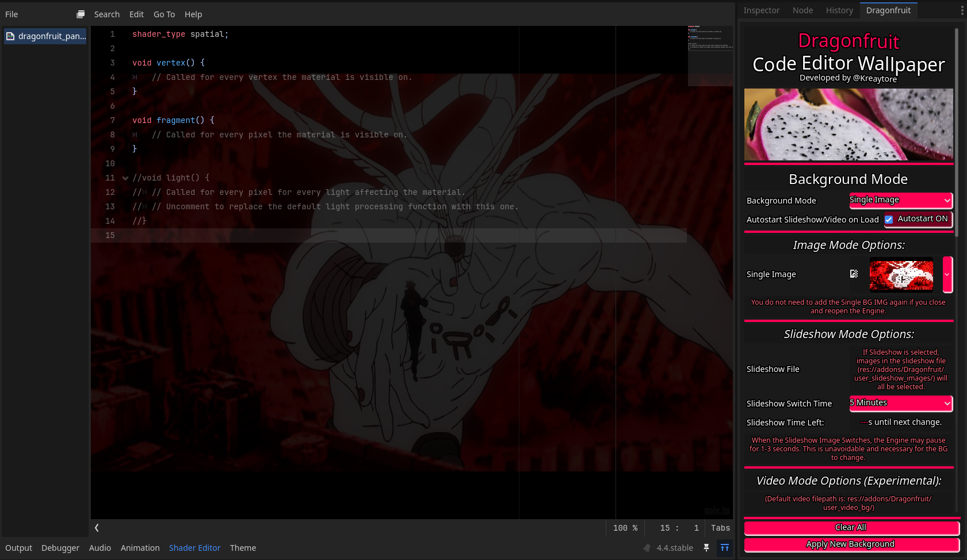Open the Output bottom panel
Viewport: 967px width, 560px height.
[x=18, y=548]
